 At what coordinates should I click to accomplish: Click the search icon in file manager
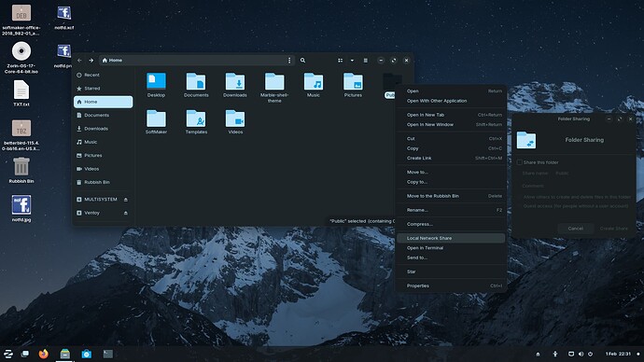(302, 61)
